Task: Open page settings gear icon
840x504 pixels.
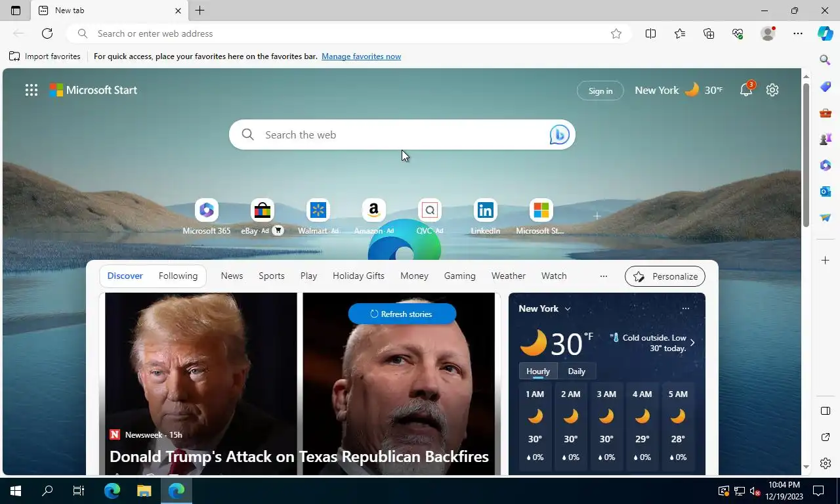Action: (x=772, y=90)
